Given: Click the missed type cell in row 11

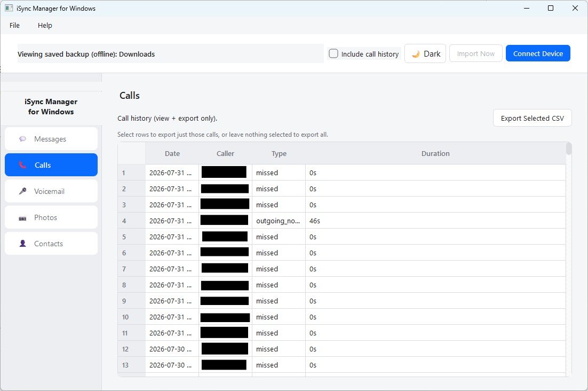Looking at the screenshot, I should pos(279,333).
